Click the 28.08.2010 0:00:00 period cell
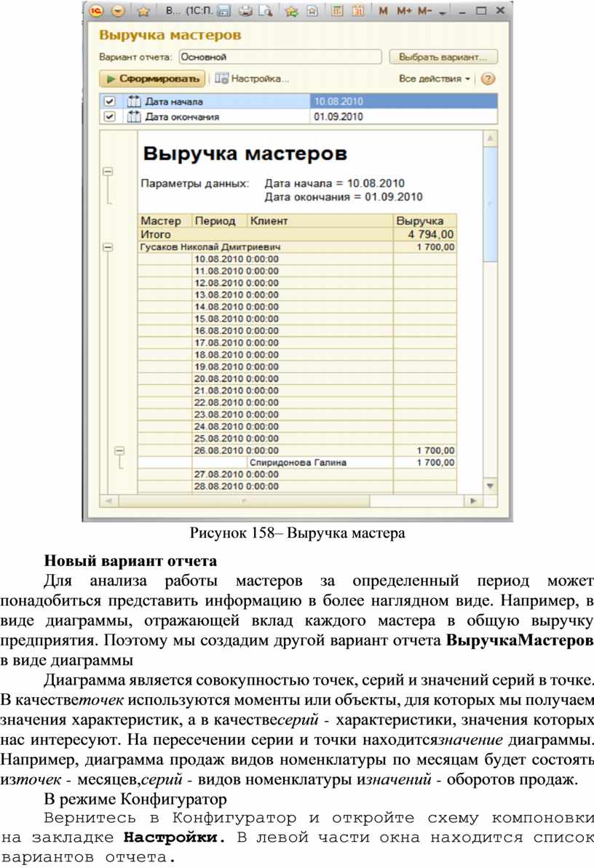The width and height of the screenshot is (594, 868). click(237, 486)
